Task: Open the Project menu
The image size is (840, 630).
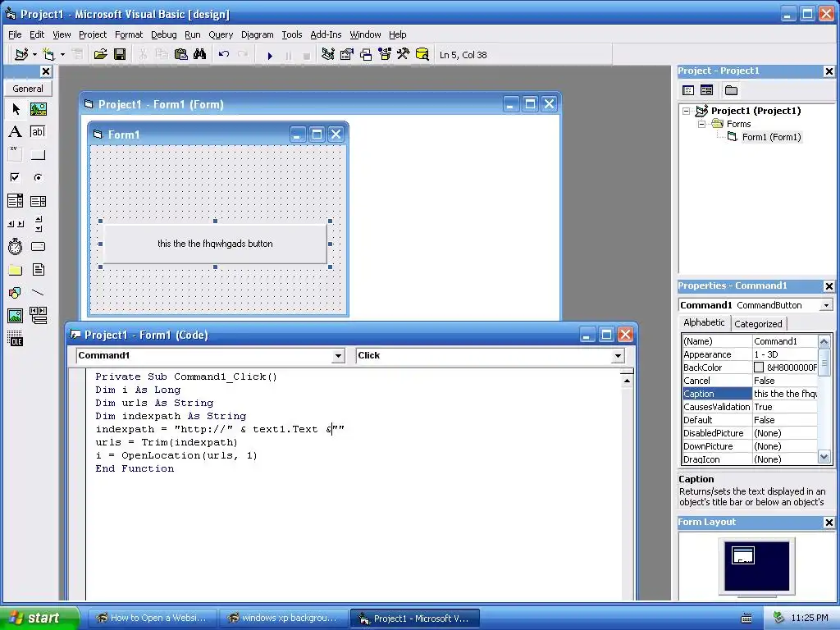Action: [93, 34]
